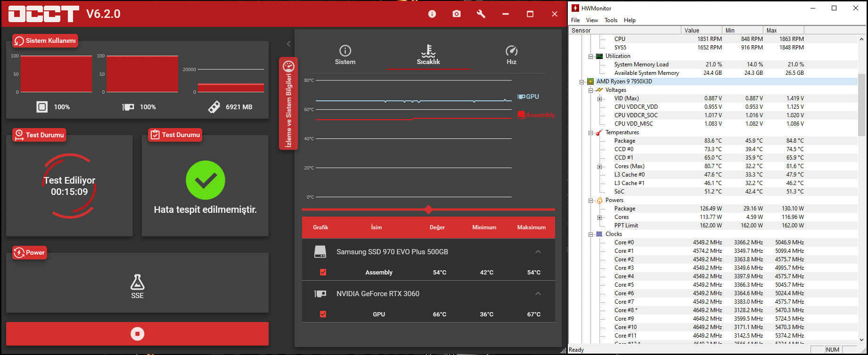The height and width of the screenshot is (355, 868).
Task: Click the scroll-down arrow in HWMonitor
Action: pos(861,339)
